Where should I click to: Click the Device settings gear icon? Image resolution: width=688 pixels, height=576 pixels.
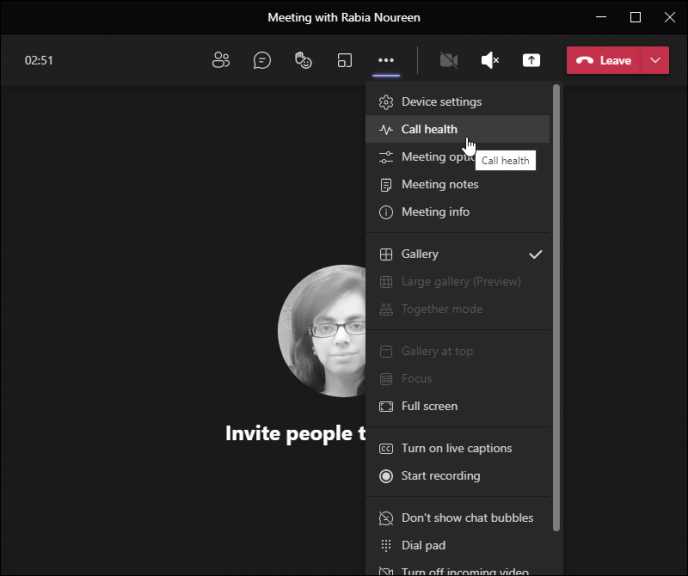click(x=386, y=102)
